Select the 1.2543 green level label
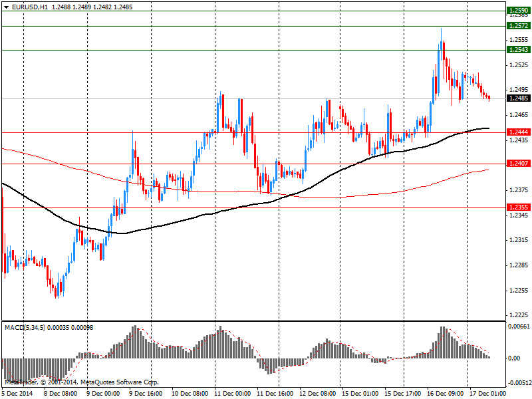 pyautogui.click(x=519, y=50)
